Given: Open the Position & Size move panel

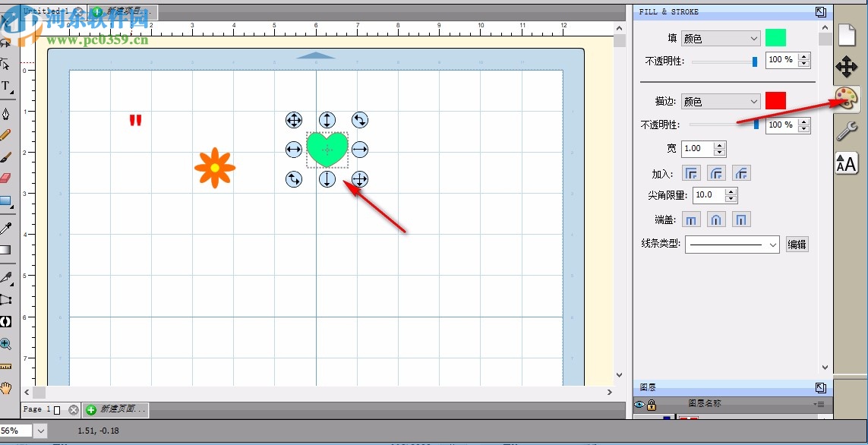Looking at the screenshot, I should tap(847, 68).
